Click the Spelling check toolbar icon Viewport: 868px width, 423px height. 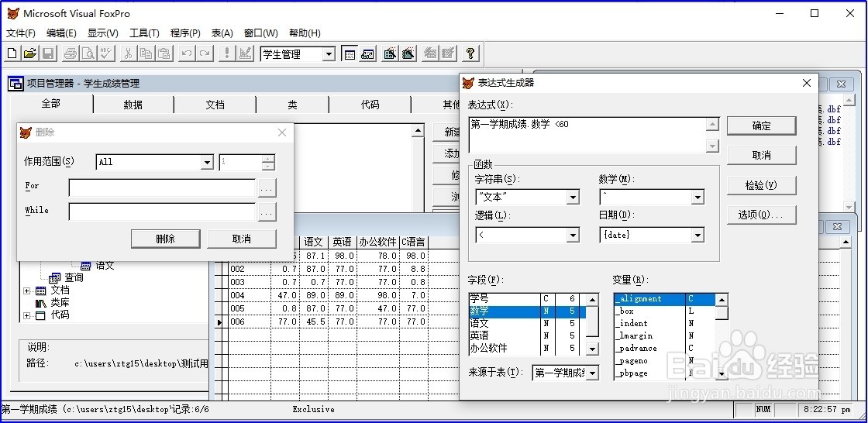click(x=106, y=53)
